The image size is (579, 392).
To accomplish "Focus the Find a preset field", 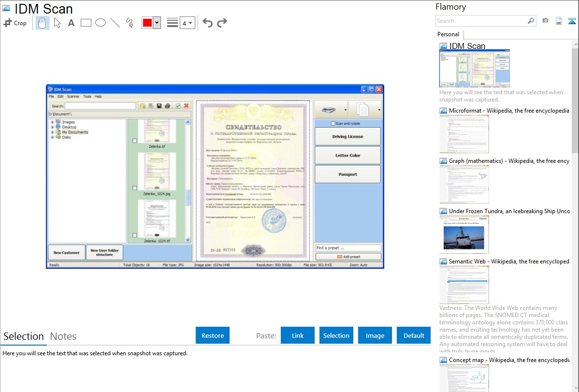I will (x=348, y=248).
